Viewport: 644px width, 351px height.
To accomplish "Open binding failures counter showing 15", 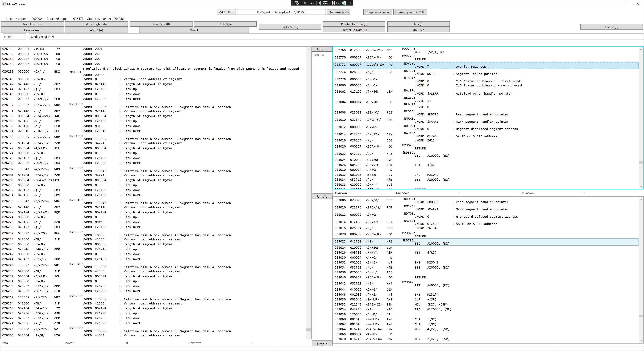I will coord(335,3).
